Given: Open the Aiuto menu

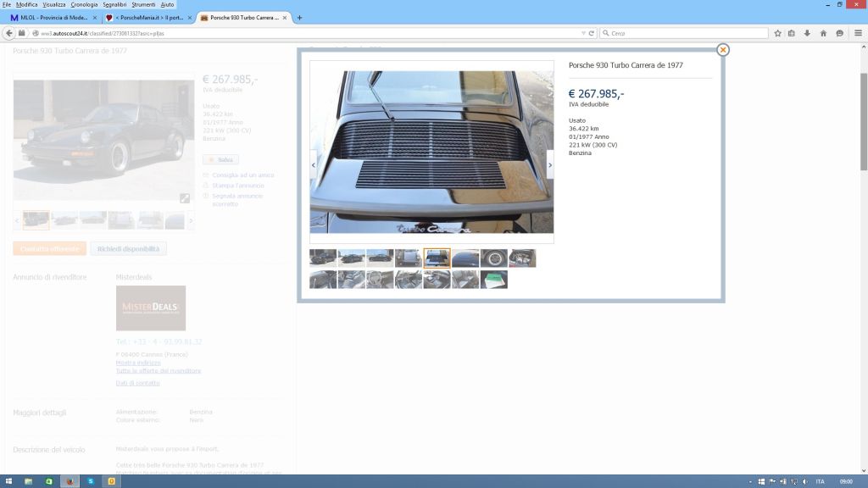Looking at the screenshot, I should (x=167, y=4).
